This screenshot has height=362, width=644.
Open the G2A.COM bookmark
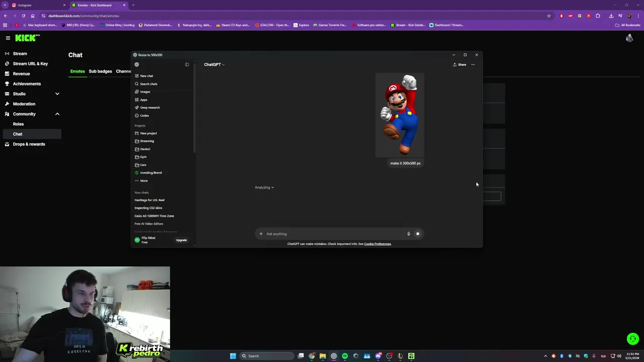coord(272,25)
